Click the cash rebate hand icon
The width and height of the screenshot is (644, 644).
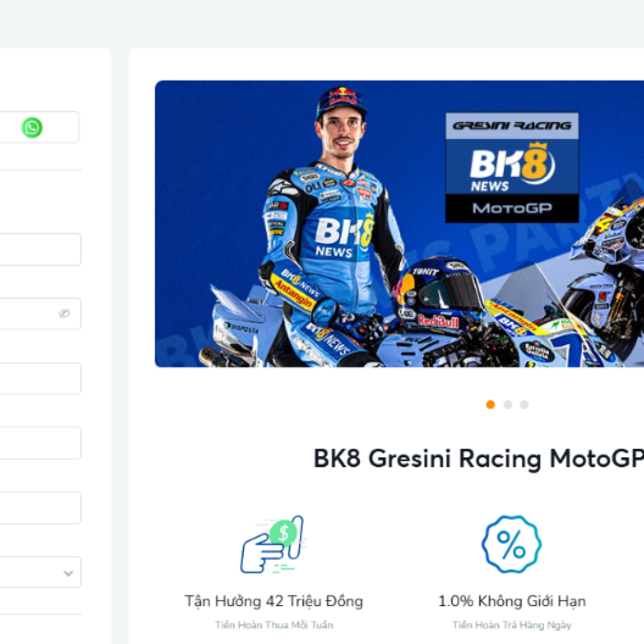273,545
